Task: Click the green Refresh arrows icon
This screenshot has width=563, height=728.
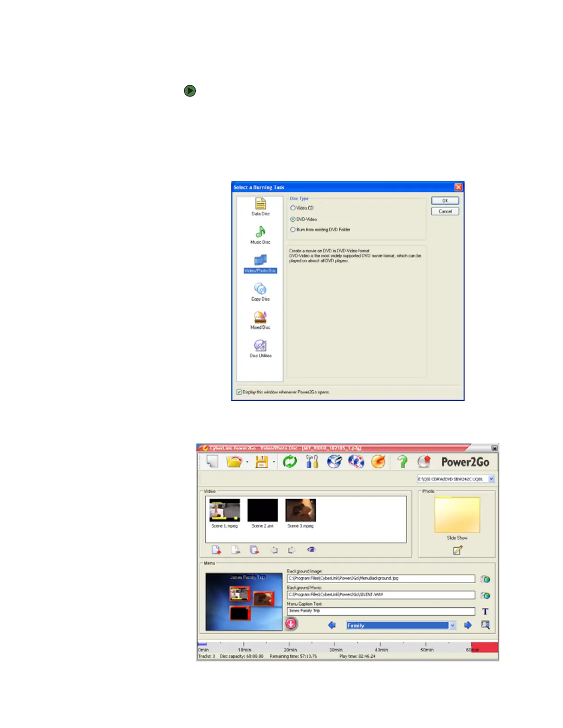Action: pos(290,461)
